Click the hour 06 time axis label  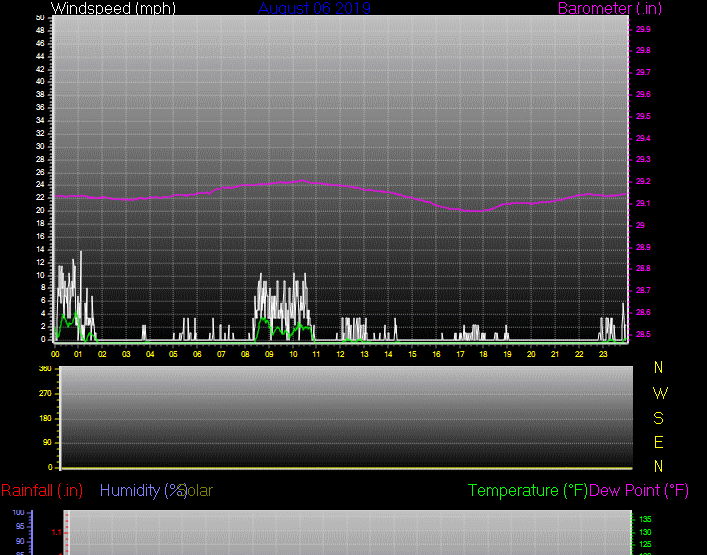(197, 354)
